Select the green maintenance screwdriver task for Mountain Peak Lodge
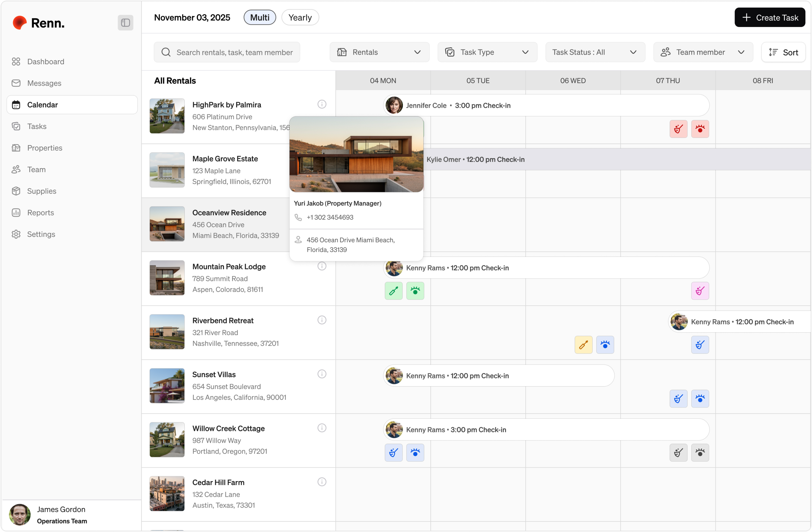Image resolution: width=812 pixels, height=532 pixels. point(393,291)
